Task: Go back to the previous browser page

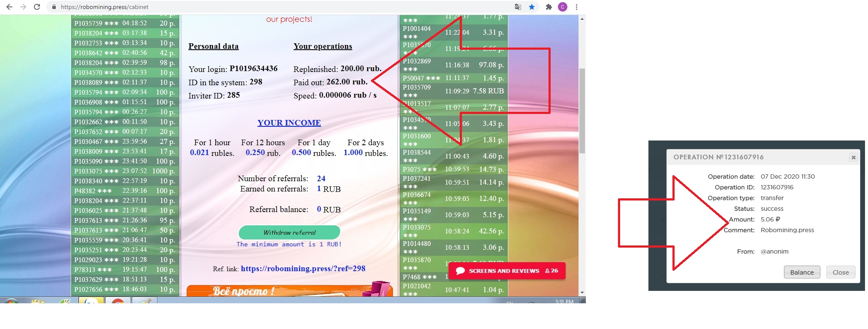Action: [9, 7]
